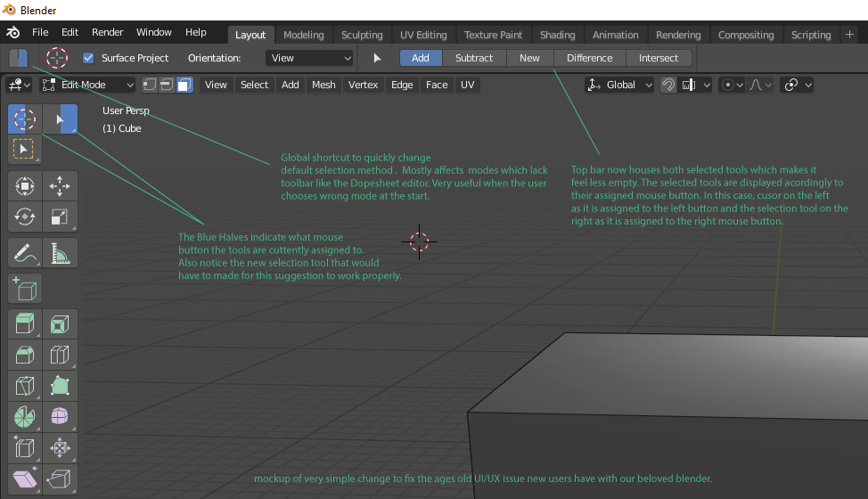
Task: Activate the Transform tool
Action: [x=25, y=186]
